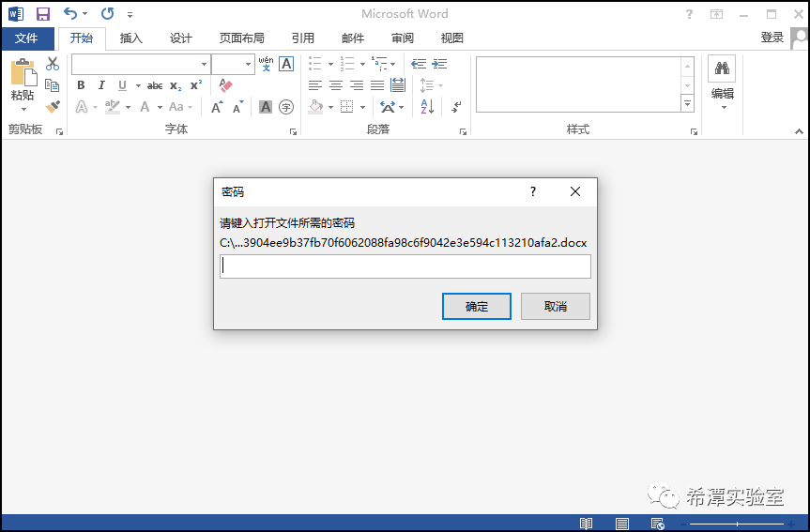
Task: Click the character border A icon
Action: point(286,64)
